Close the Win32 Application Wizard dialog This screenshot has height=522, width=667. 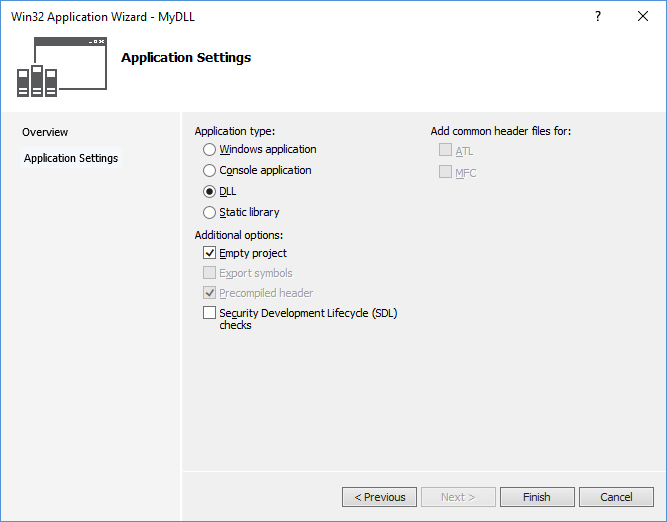(x=643, y=17)
